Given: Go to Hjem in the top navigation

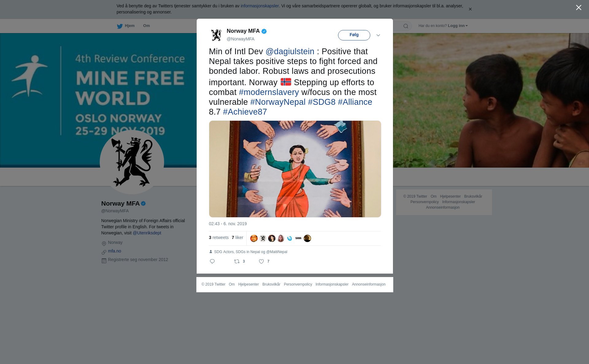Looking at the screenshot, I should click(x=130, y=26).
